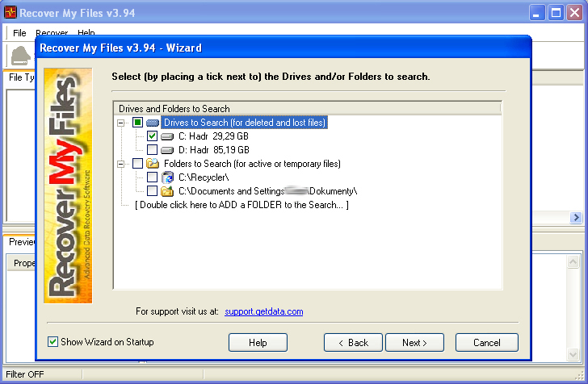588x384 pixels.
Task: Select the D: Hadr 85,19 GB row
Action: tap(214, 150)
